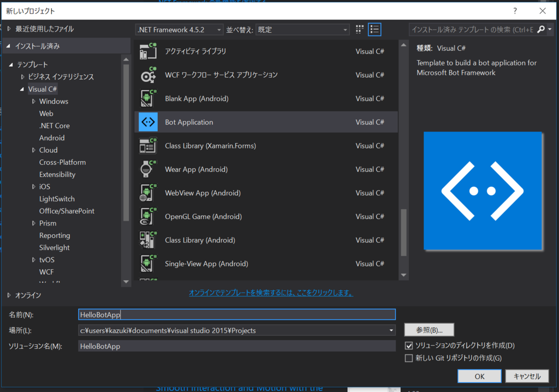Click the Cancel (キャンセル) button

tap(527, 376)
